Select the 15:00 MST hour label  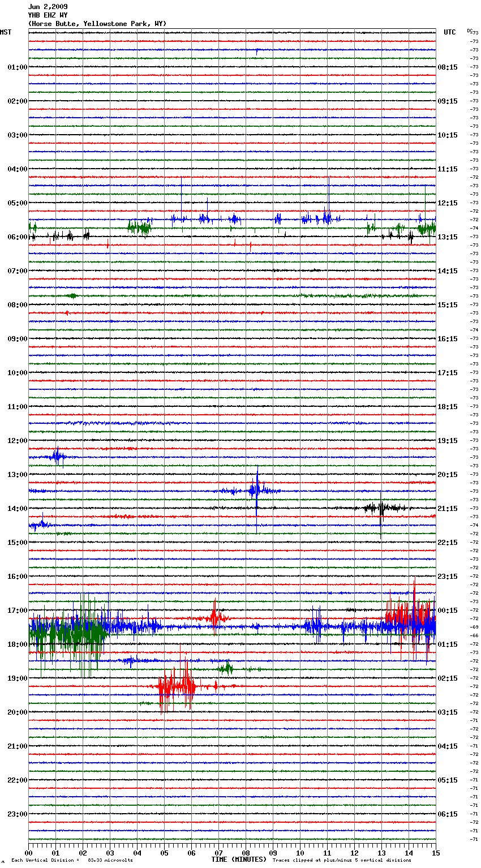tap(18, 543)
